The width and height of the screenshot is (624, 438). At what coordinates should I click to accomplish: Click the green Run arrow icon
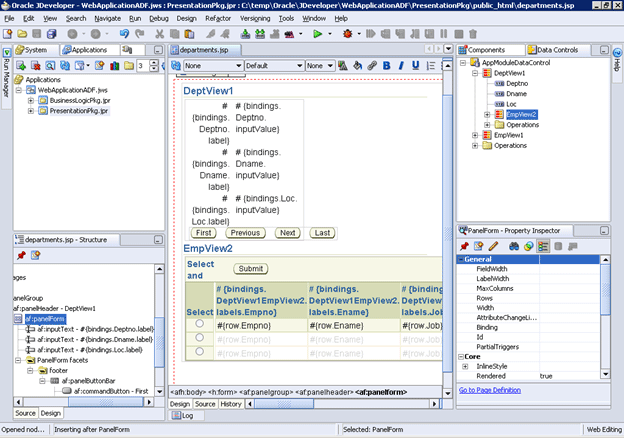318,34
